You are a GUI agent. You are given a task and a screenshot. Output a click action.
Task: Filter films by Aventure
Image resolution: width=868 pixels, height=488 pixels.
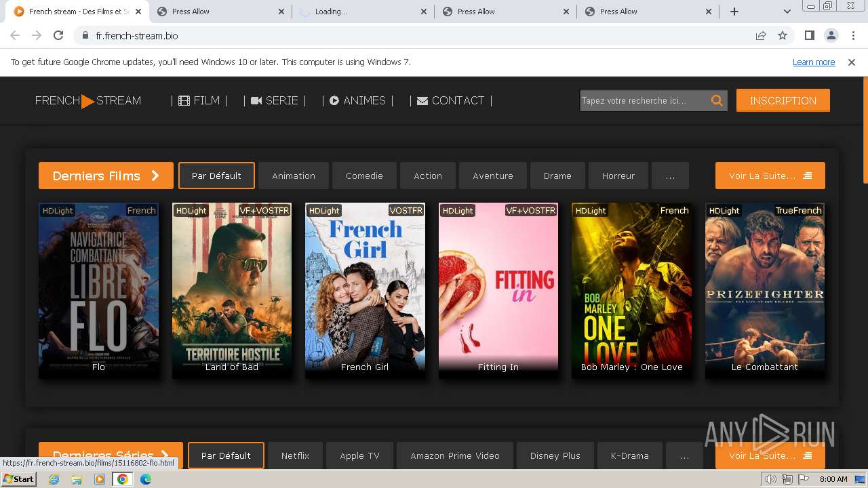[x=493, y=176]
